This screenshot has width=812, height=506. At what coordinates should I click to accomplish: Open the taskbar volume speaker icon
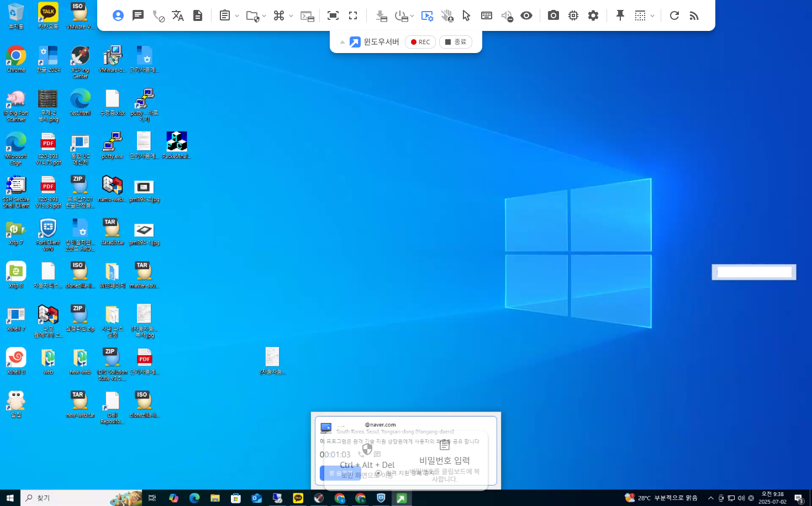tap(741, 498)
